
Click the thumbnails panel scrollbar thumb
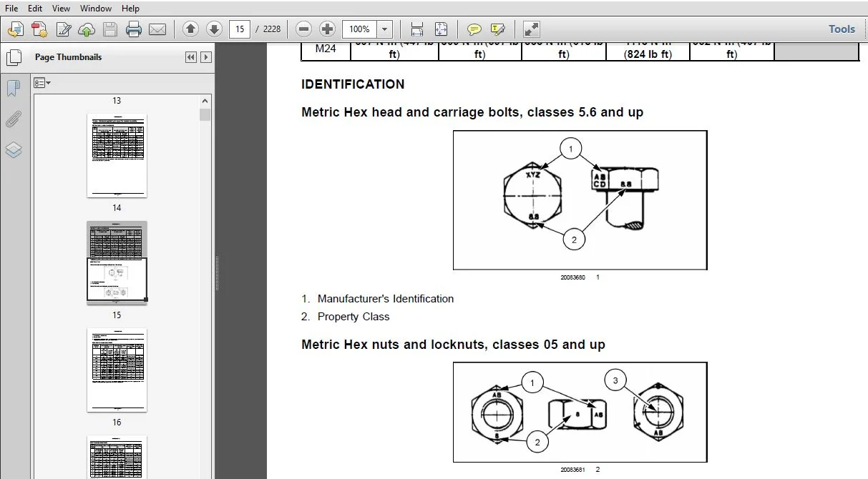[206, 114]
